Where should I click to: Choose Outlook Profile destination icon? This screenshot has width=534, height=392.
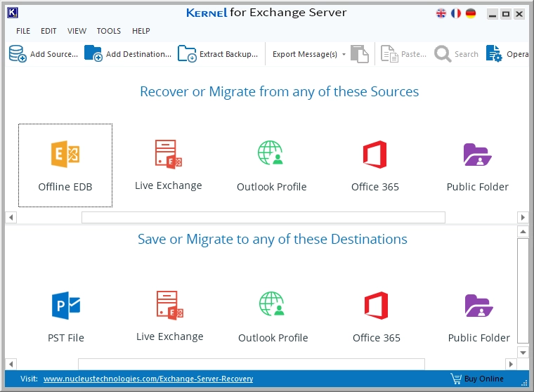[x=272, y=303]
